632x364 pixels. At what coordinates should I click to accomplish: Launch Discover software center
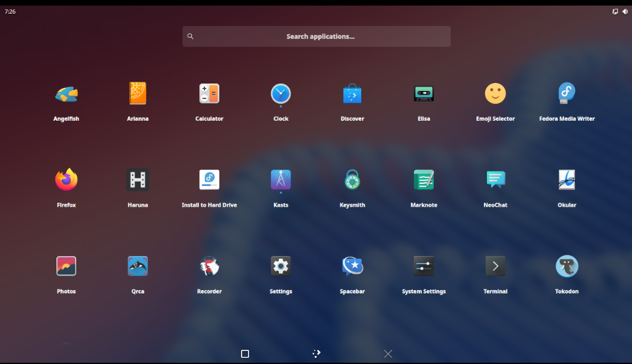tap(352, 93)
